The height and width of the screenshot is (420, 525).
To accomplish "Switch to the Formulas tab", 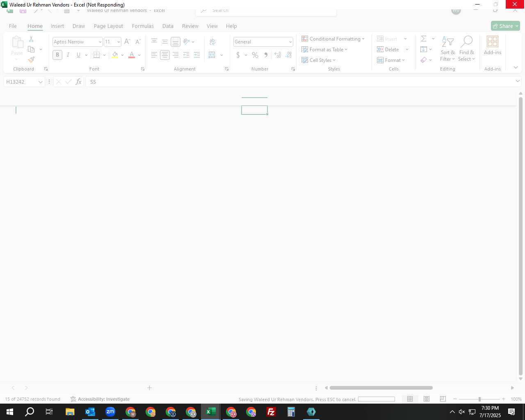I will [143, 26].
